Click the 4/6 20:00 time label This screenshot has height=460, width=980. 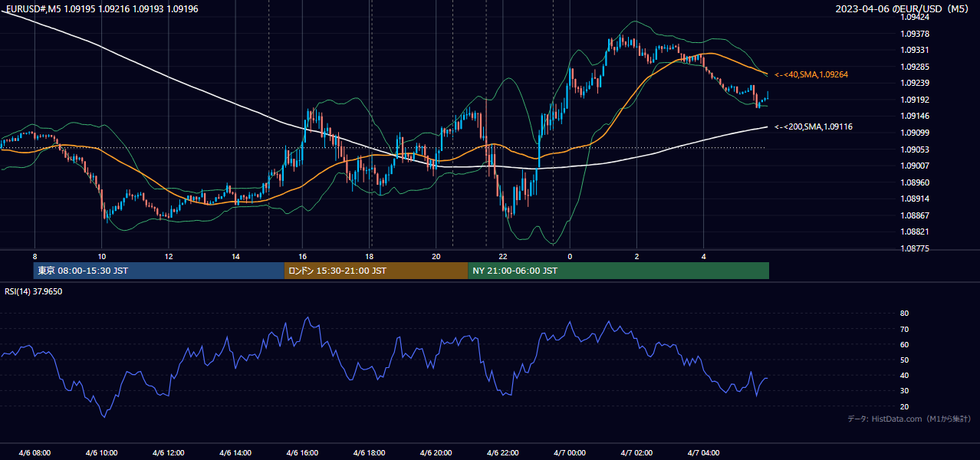click(x=436, y=452)
